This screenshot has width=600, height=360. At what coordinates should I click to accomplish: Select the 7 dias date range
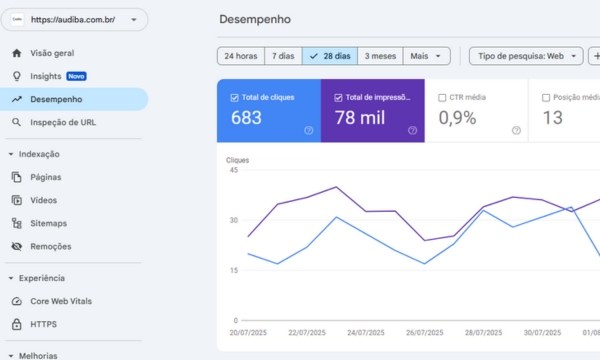pyautogui.click(x=283, y=56)
